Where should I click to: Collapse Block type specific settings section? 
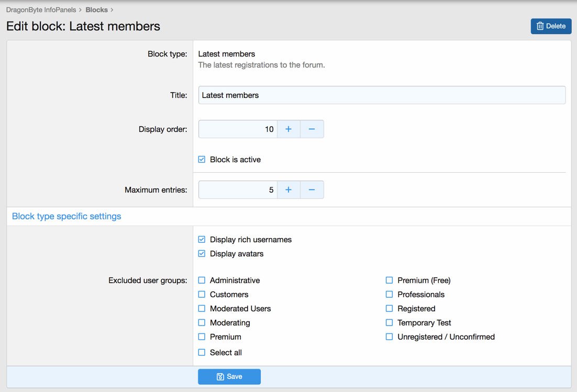point(66,216)
